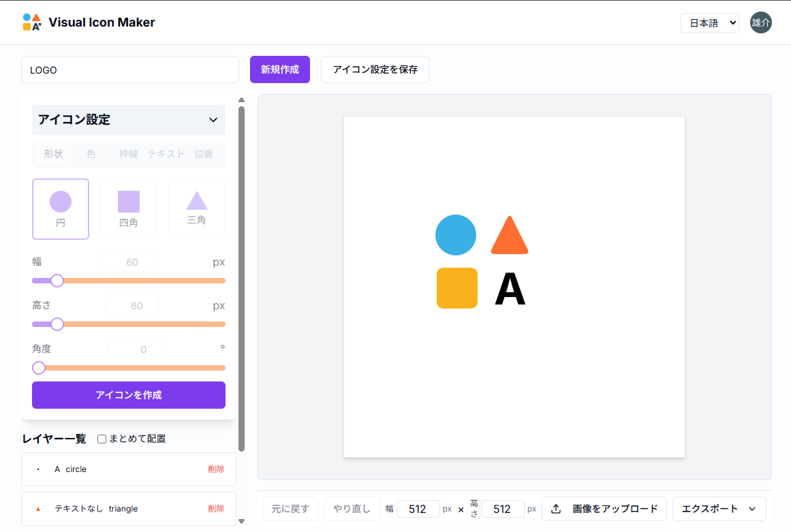Select the A circle layer row
The height and width of the screenshot is (532, 791).
129,469
